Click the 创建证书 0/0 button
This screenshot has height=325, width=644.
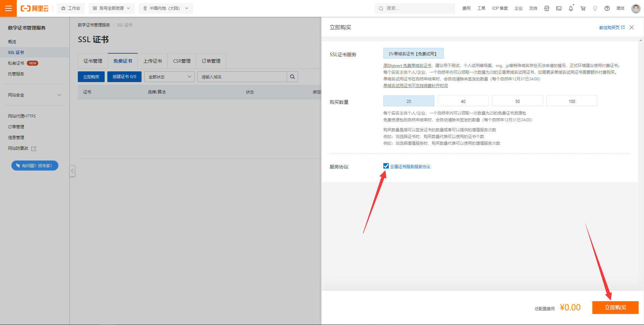[124, 77]
